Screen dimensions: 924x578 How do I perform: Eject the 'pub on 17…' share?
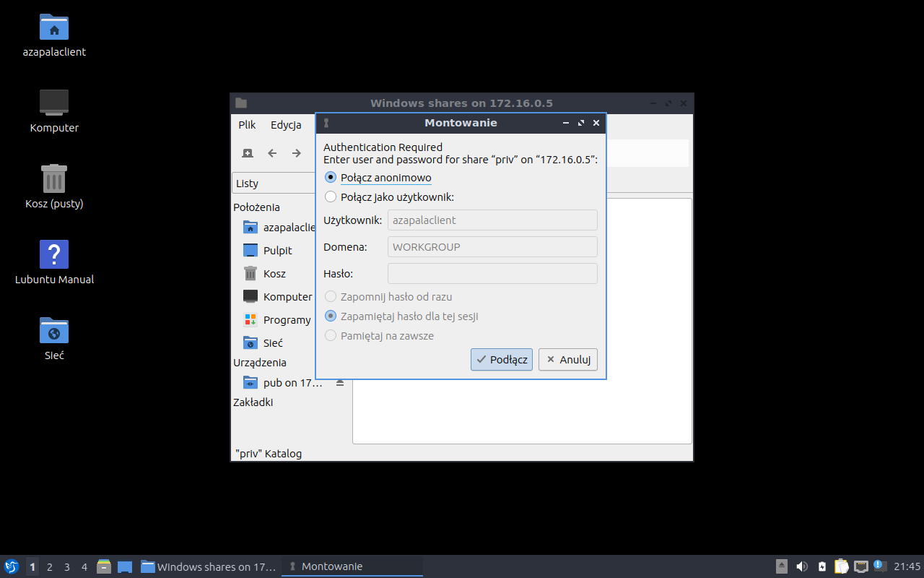click(x=340, y=383)
